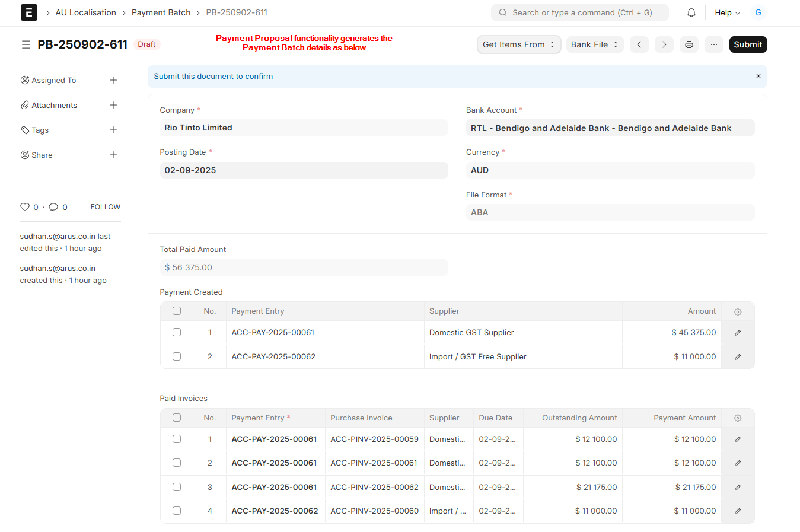The height and width of the screenshot is (532, 800).
Task: Toggle the sidebar hamburger icon
Action: [26, 44]
